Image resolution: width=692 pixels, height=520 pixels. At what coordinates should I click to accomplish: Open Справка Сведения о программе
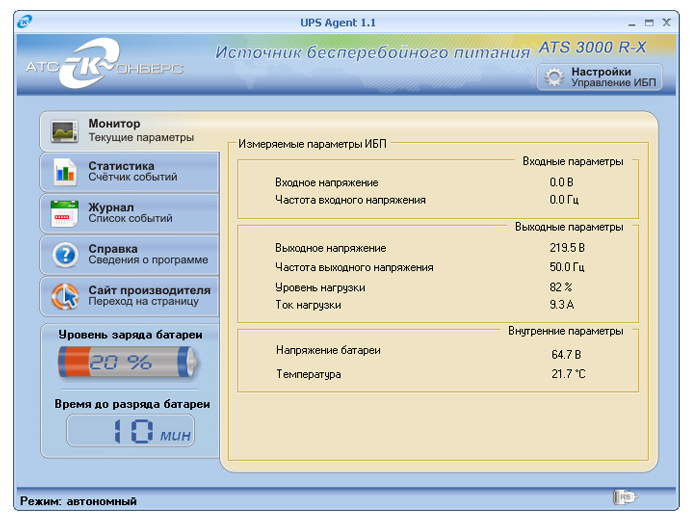click(129, 255)
